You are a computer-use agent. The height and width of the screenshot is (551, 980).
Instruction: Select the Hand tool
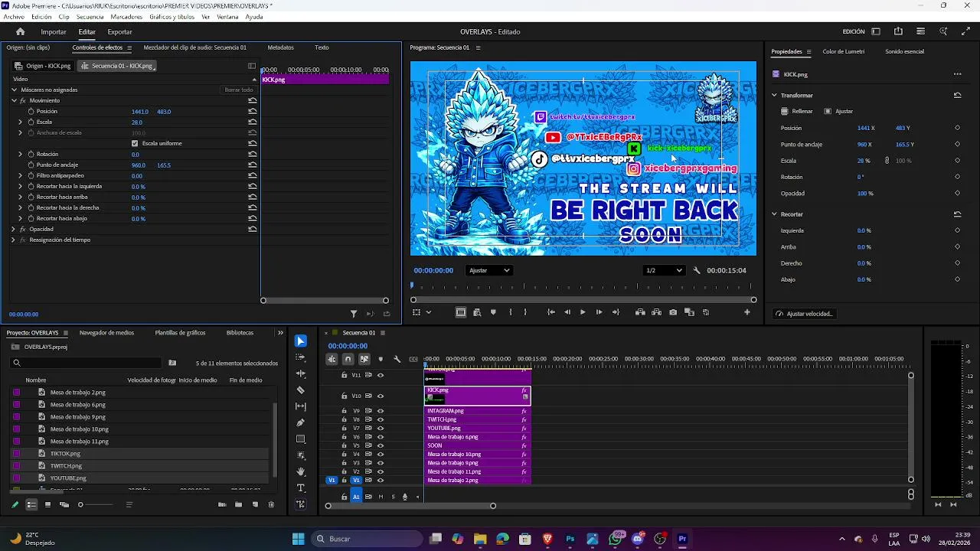301,471
